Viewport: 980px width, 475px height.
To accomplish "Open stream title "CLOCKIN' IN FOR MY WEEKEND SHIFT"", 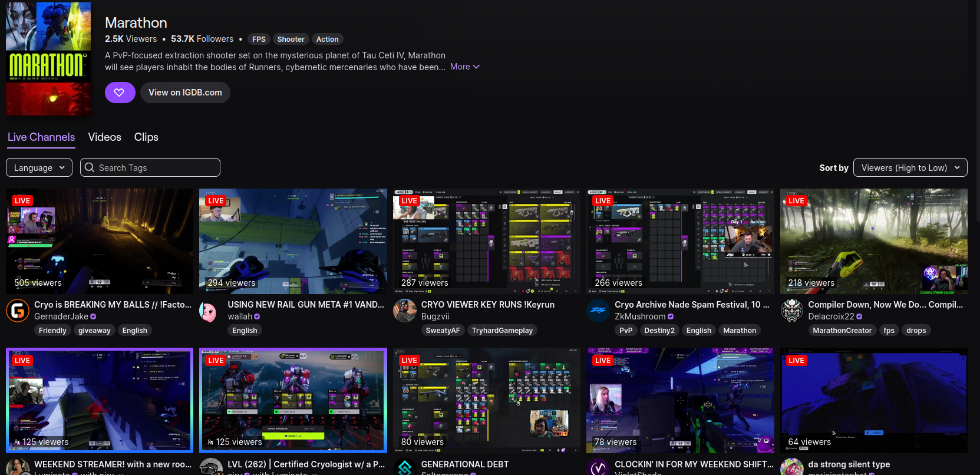I will pos(694,464).
